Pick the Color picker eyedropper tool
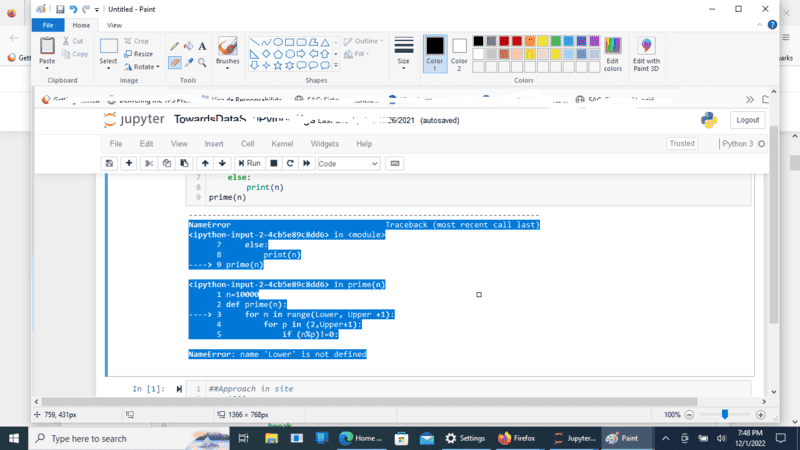 coord(188,61)
